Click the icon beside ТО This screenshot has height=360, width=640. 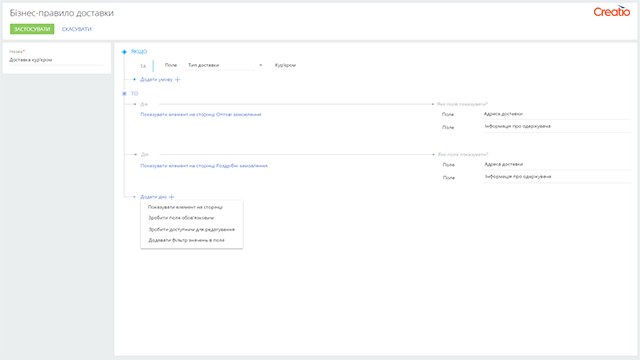pos(124,93)
